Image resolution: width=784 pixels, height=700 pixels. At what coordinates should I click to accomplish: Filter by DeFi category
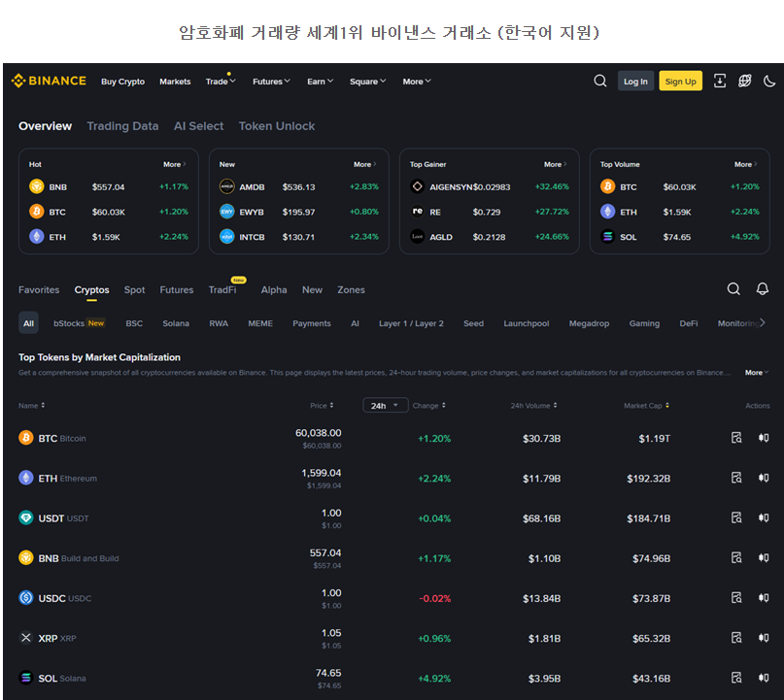click(x=689, y=323)
